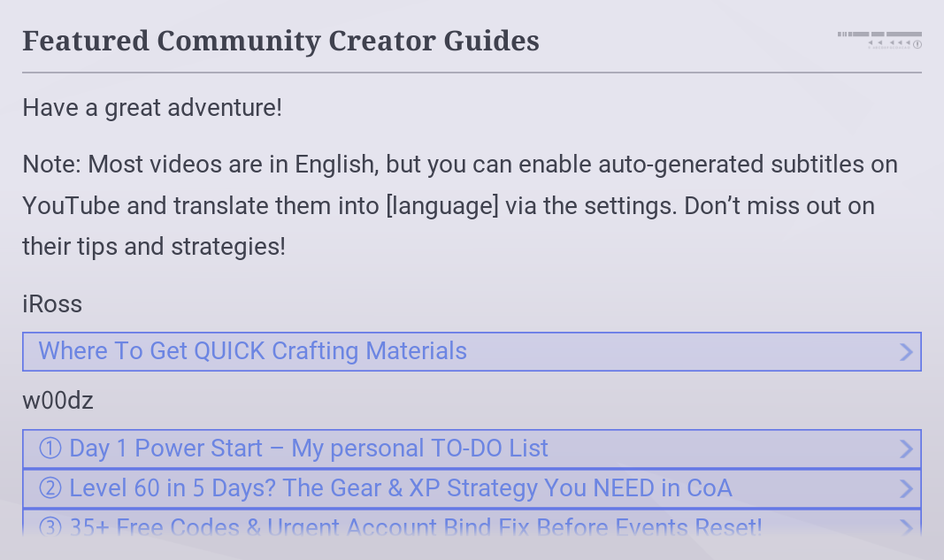Select the circled number 1 icon
Image resolution: width=944 pixels, height=560 pixels.
[50, 448]
